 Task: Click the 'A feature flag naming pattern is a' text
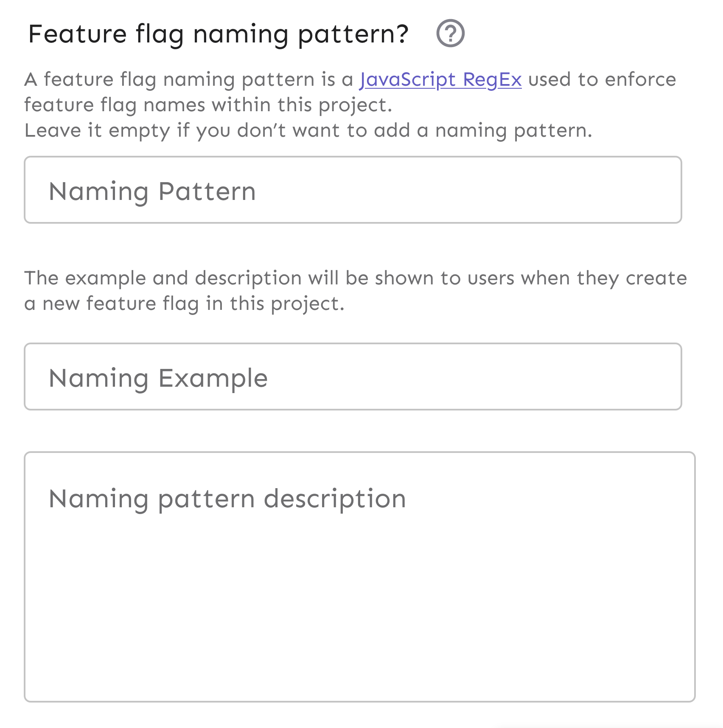tap(189, 79)
